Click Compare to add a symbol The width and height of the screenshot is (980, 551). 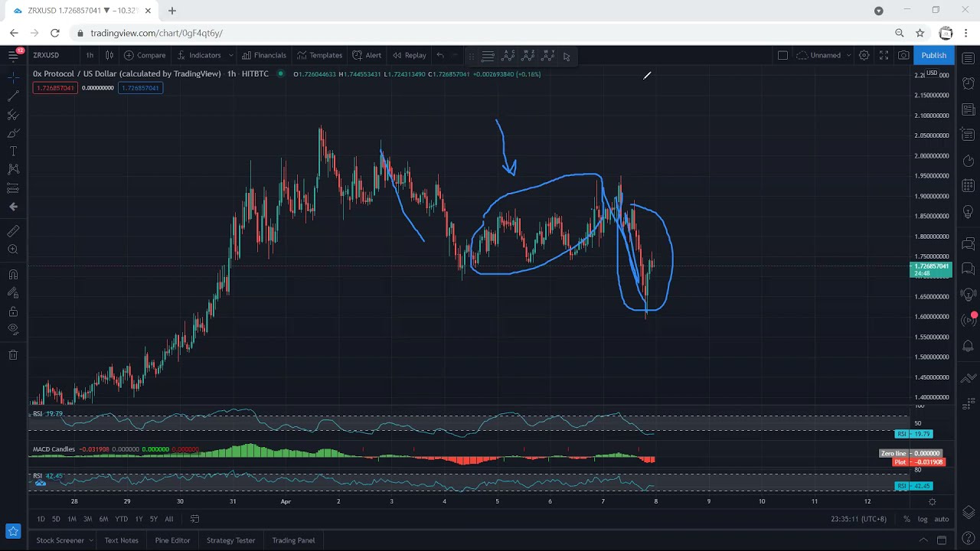click(x=145, y=55)
